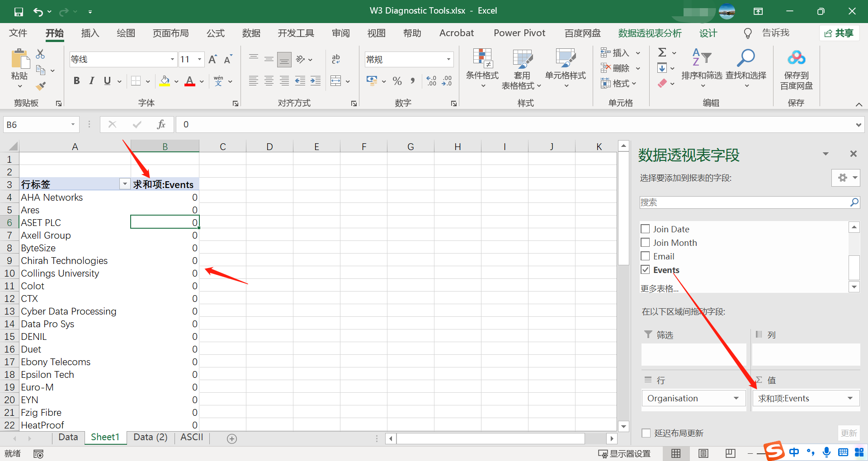Increase font size with larger A icon
This screenshot has width=868, height=461.
point(212,59)
